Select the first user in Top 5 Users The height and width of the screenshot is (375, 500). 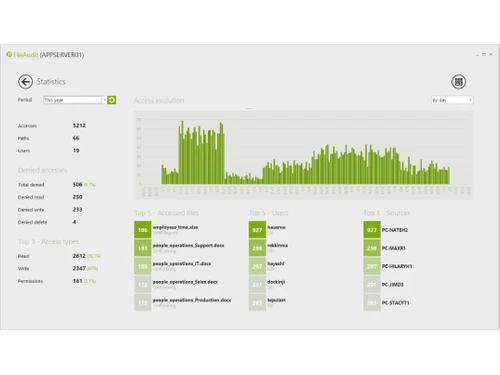276,227
